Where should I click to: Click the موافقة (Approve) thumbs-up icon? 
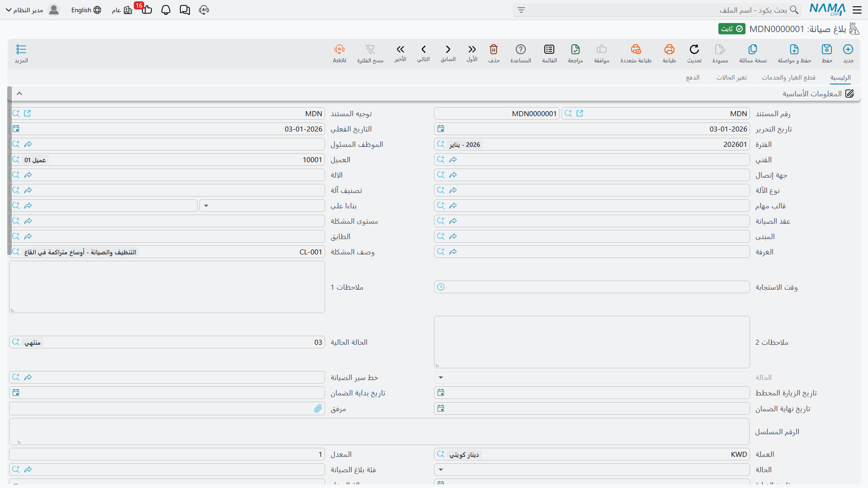pyautogui.click(x=602, y=49)
